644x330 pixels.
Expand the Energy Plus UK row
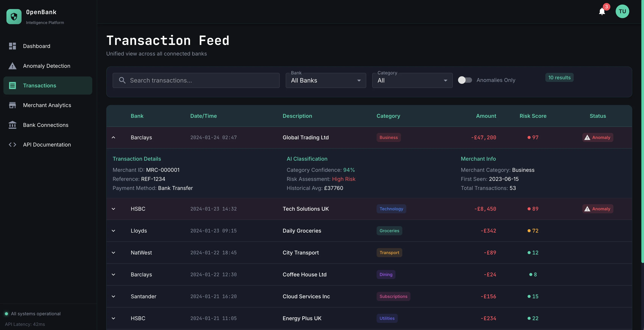[114, 318]
